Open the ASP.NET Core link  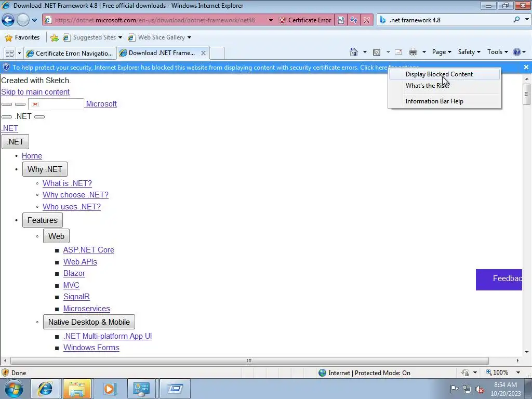click(x=88, y=250)
